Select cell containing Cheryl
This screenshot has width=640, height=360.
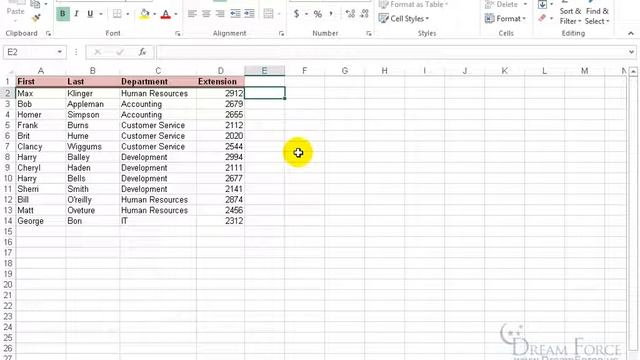[41, 168]
